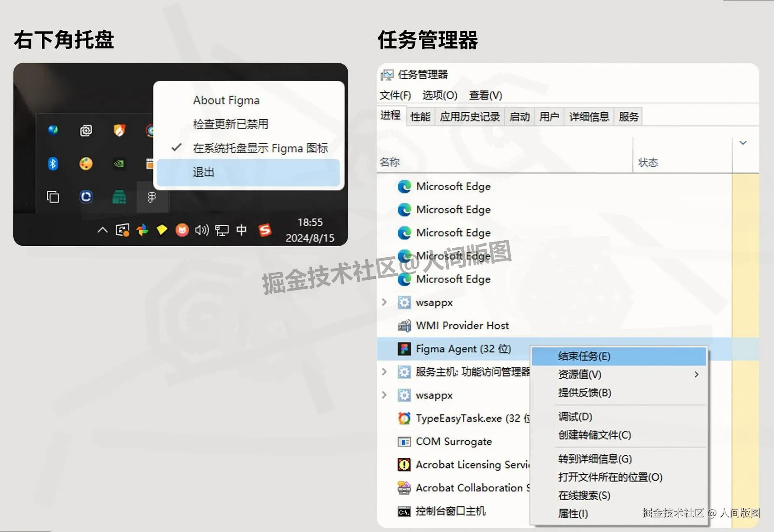Screen dimensions: 774x532
Task: Open 属性(I) from context menu
Action: [619, 514]
